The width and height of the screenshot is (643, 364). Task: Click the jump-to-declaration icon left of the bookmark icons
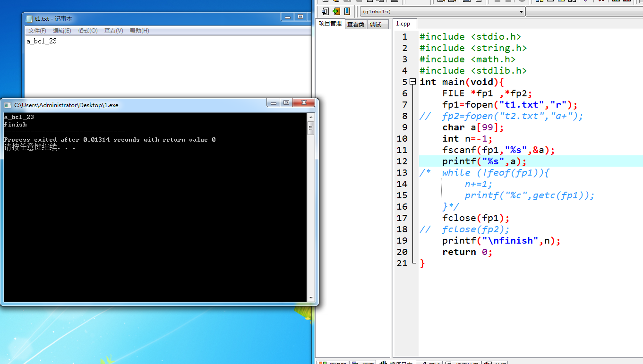coord(325,11)
